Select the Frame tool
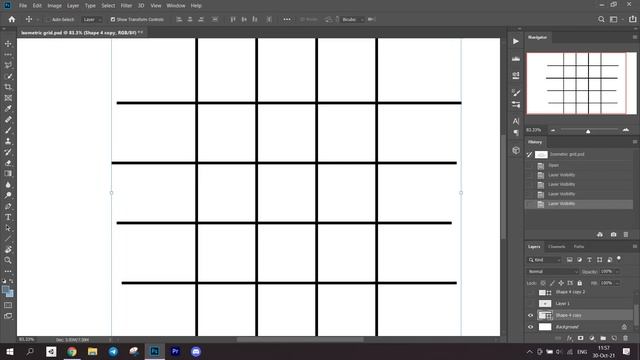 coord(8,98)
